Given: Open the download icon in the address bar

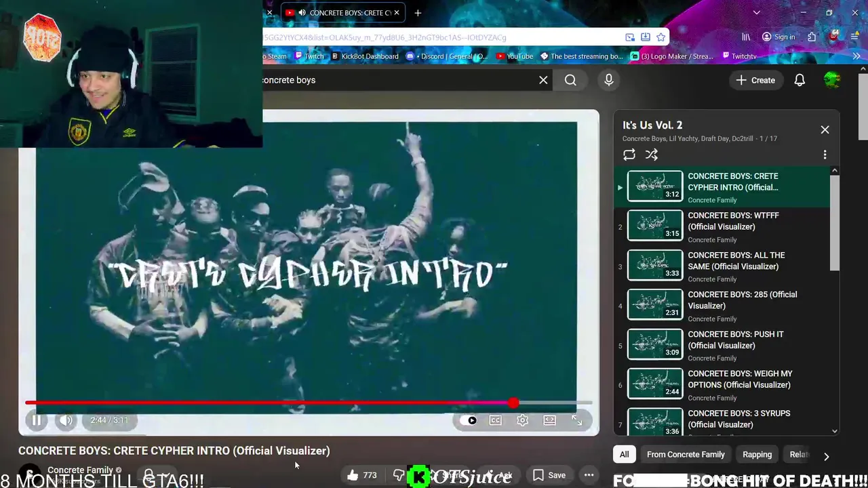Looking at the screenshot, I should [646, 37].
